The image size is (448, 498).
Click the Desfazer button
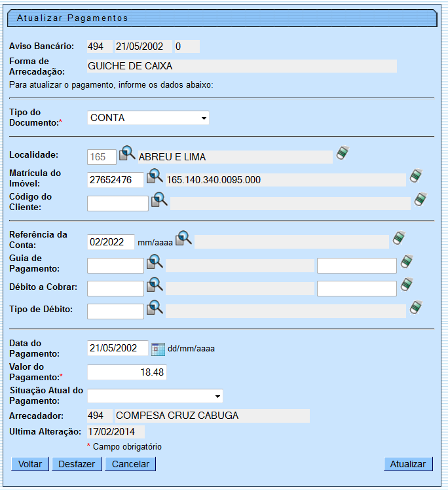(x=77, y=464)
